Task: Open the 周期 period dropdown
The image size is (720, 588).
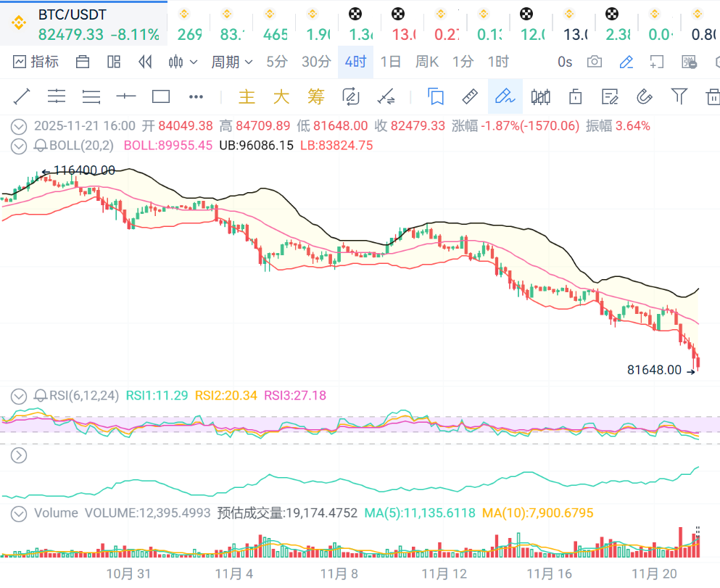Action: click(x=231, y=62)
